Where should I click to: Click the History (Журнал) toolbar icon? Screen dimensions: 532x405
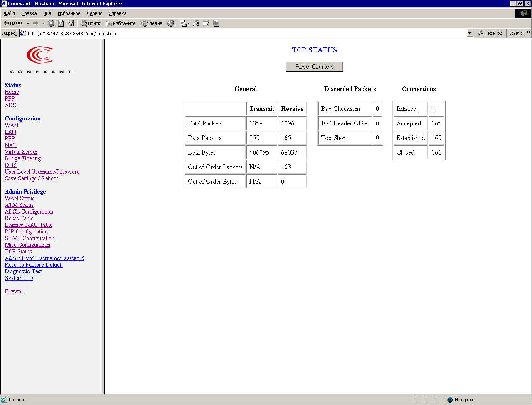click(171, 23)
